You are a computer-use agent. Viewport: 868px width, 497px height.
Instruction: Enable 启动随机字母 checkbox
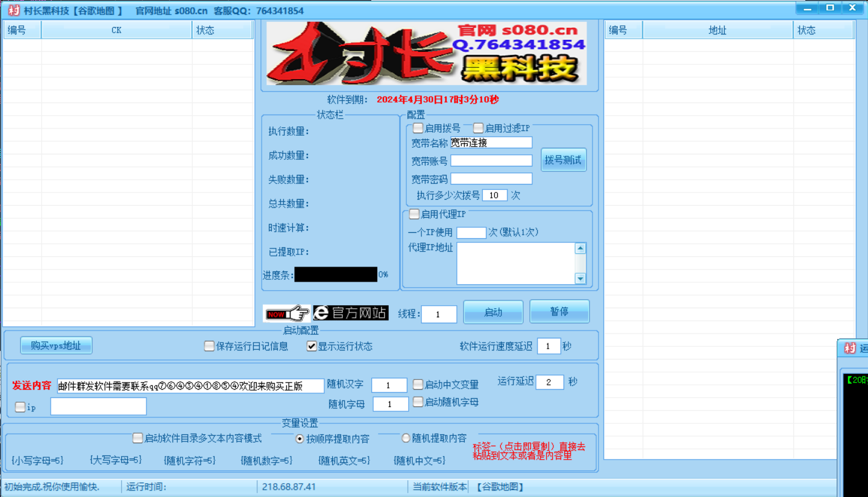click(418, 402)
